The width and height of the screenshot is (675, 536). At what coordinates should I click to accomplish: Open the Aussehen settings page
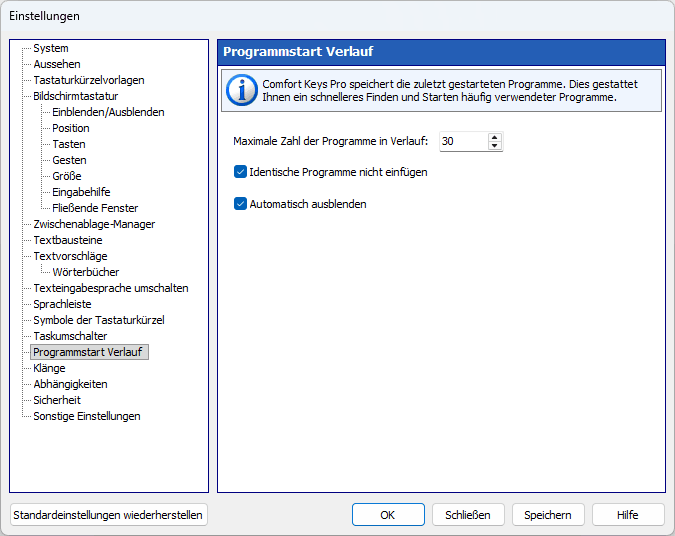[57, 64]
